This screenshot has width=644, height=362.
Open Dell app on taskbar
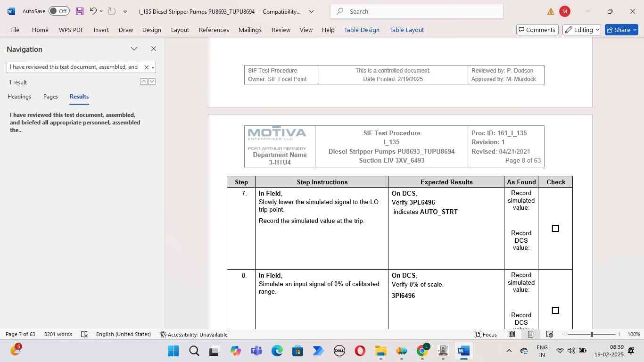(x=339, y=351)
